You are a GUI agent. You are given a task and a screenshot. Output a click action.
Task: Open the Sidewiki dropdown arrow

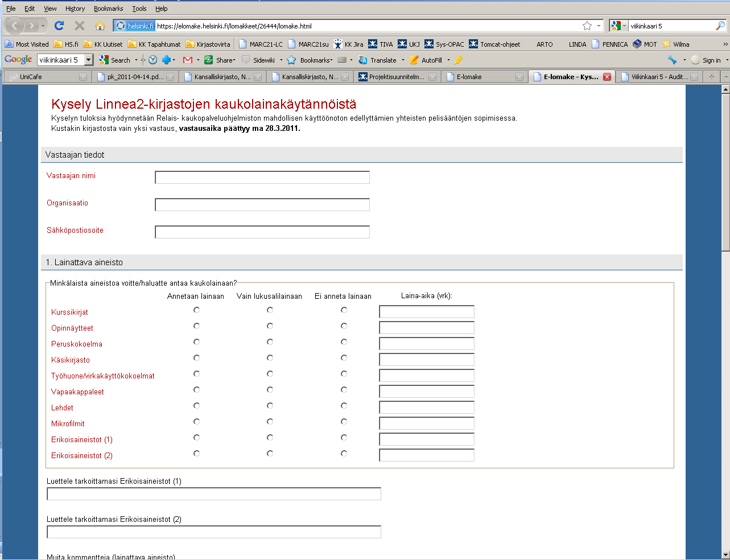[x=281, y=60]
